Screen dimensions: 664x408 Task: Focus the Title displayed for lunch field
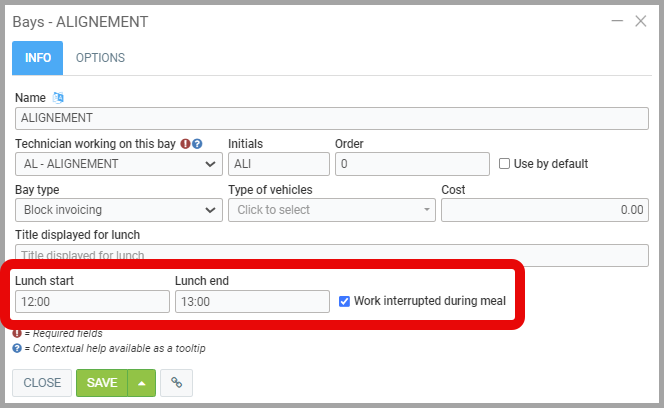tap(331, 255)
